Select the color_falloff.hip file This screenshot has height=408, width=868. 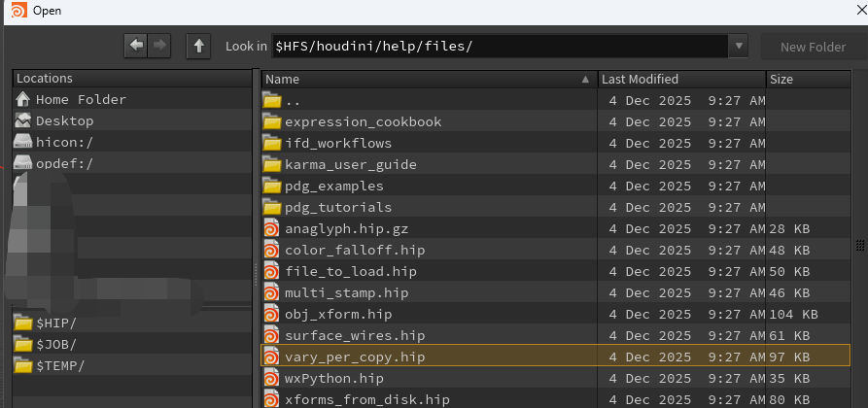coord(555,251)
